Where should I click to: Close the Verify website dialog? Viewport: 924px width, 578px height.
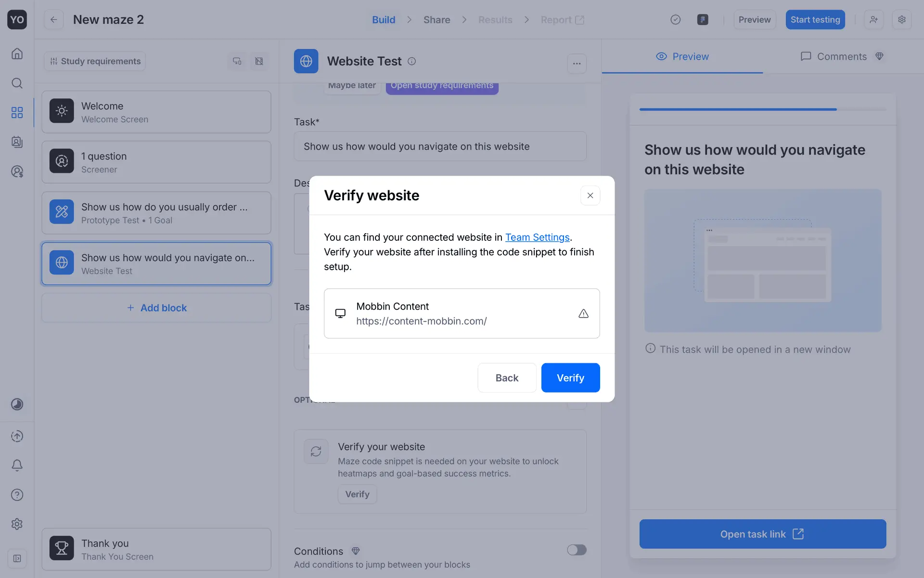590,196
